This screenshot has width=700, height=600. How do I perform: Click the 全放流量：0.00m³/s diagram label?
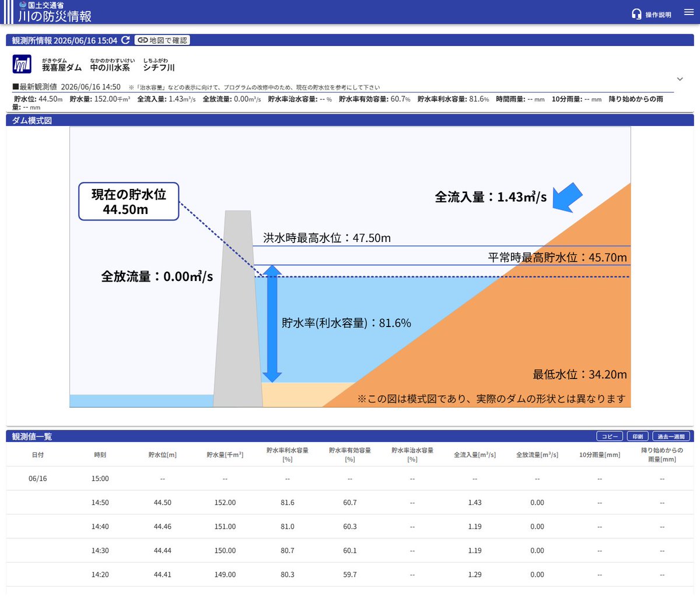[157, 276]
